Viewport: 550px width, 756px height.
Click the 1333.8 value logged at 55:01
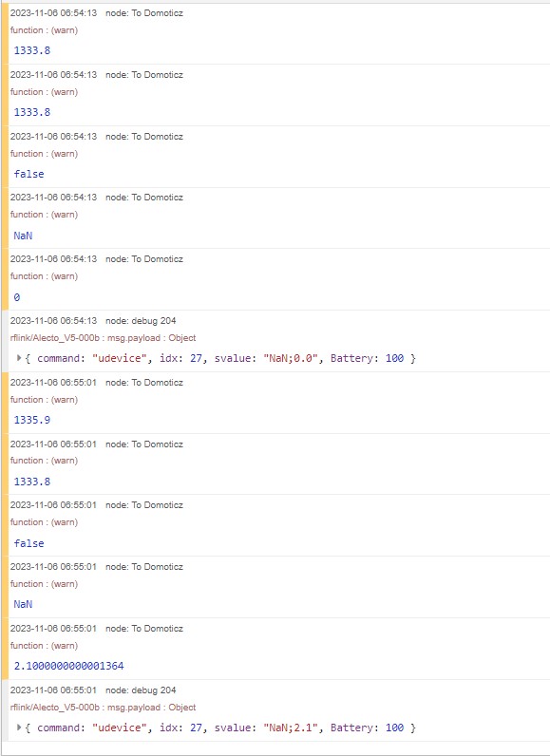[31, 482]
